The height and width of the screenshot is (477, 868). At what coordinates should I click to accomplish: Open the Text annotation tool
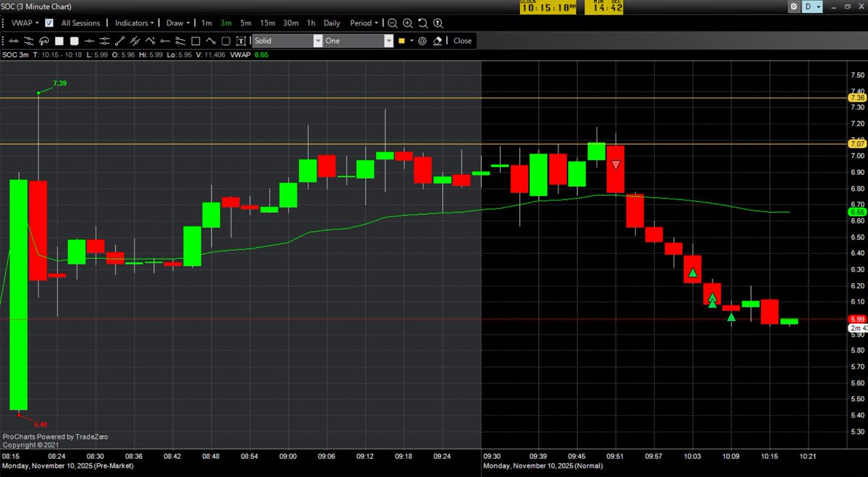(x=242, y=41)
